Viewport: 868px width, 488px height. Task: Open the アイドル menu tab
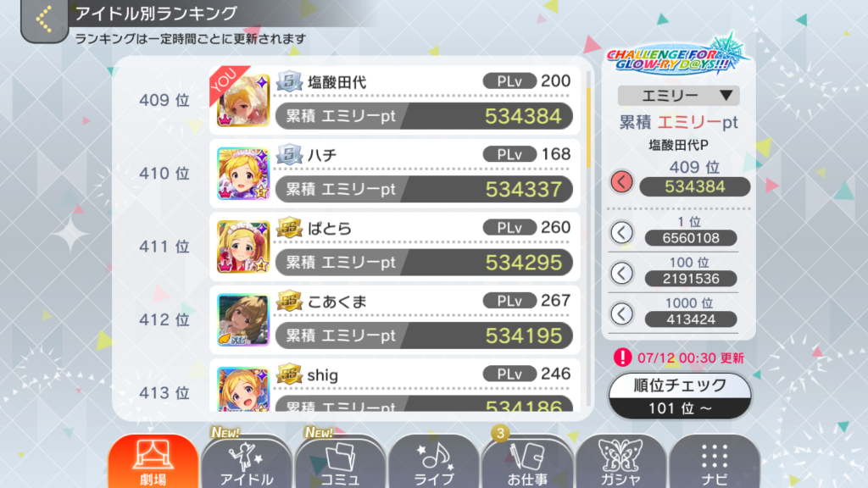(247, 462)
